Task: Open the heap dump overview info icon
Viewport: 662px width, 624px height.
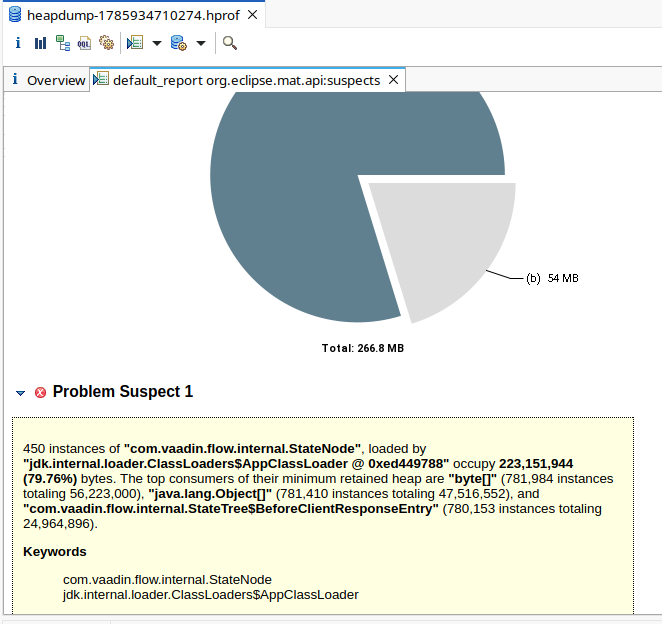Action: pyautogui.click(x=18, y=43)
